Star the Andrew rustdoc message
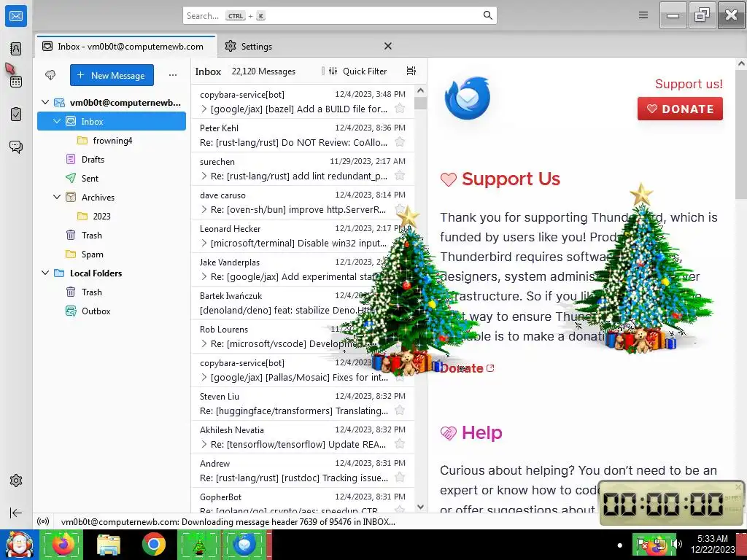This screenshot has height=560, width=747. click(400, 478)
